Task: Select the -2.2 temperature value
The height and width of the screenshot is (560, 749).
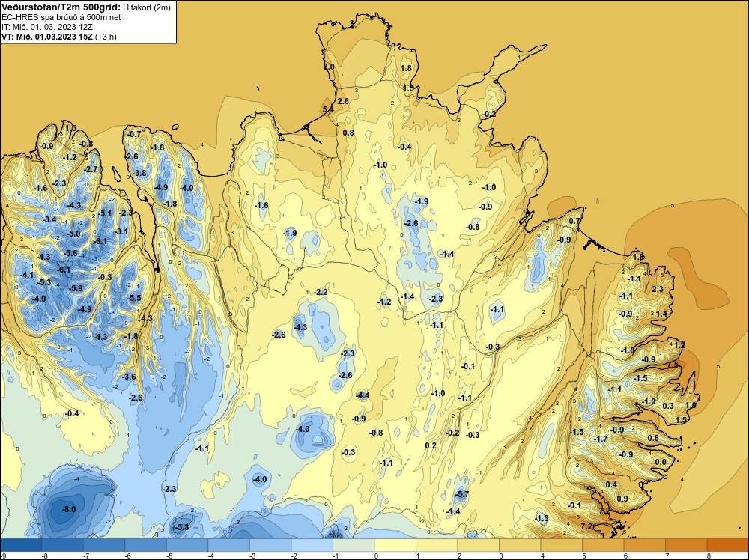Action: tap(321, 292)
